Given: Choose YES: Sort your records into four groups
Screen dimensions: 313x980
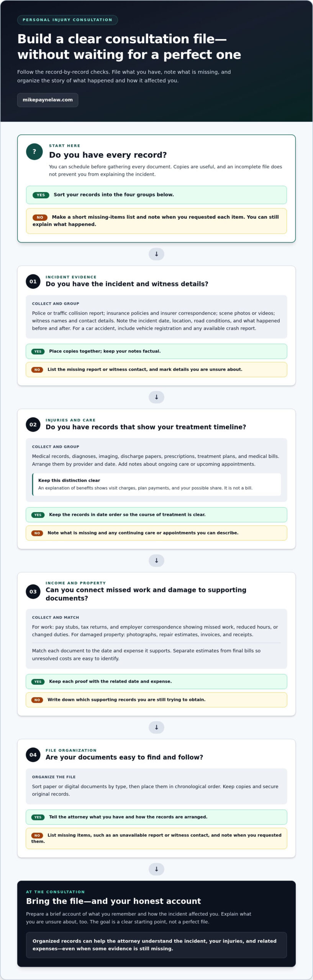Looking at the screenshot, I should [156, 195].
